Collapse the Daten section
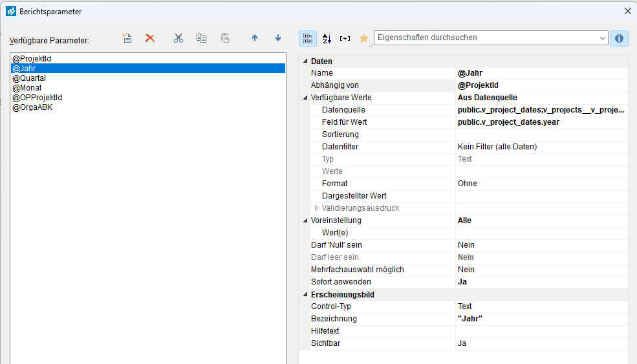The width and height of the screenshot is (637, 364). [x=305, y=61]
